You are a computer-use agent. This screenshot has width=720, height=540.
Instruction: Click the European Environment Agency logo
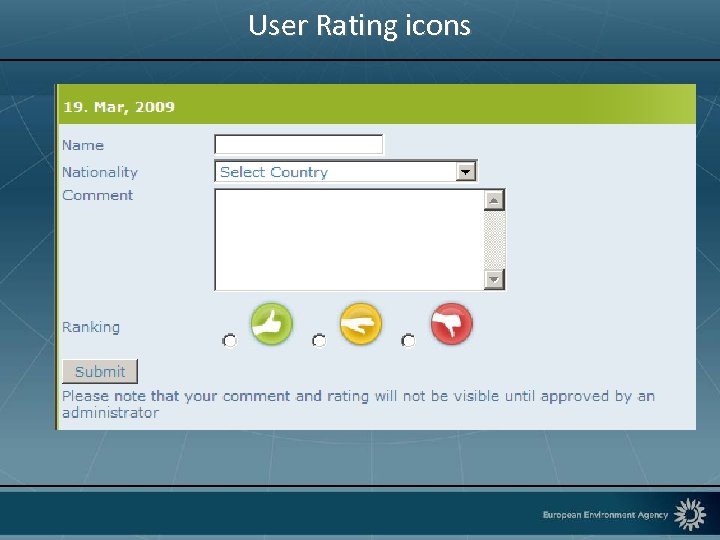point(690,514)
